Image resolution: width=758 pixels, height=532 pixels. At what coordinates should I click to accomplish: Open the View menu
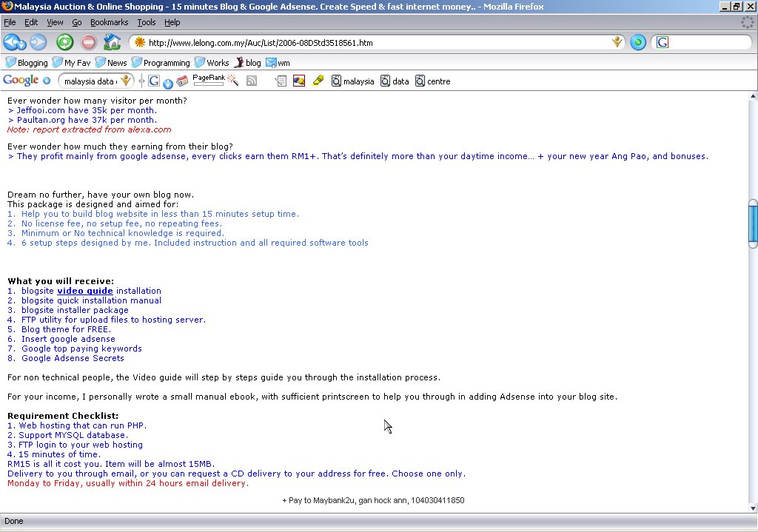pos(55,22)
